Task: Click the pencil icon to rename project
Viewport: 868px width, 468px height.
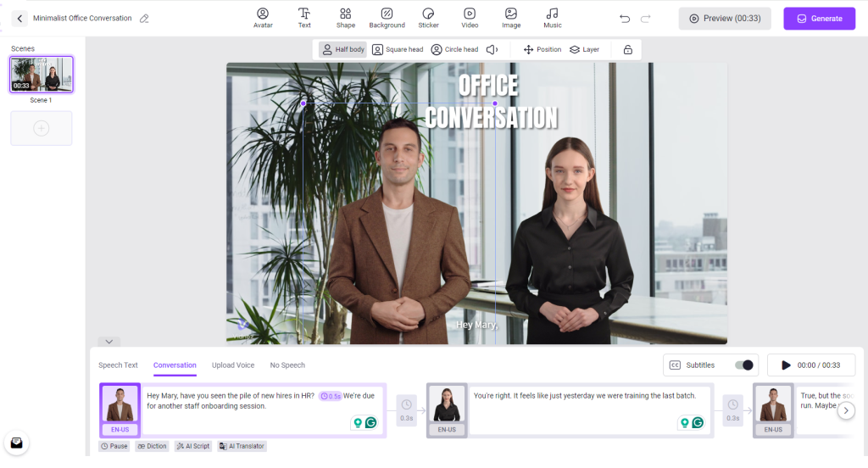Action: (x=144, y=19)
